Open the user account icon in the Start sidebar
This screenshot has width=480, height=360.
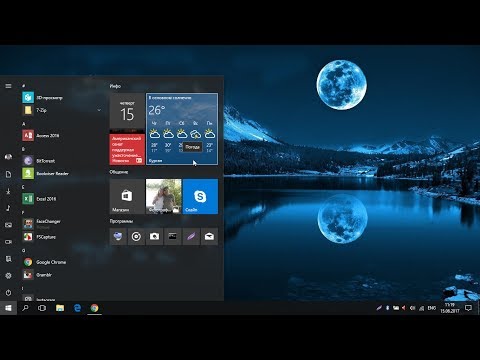8,157
